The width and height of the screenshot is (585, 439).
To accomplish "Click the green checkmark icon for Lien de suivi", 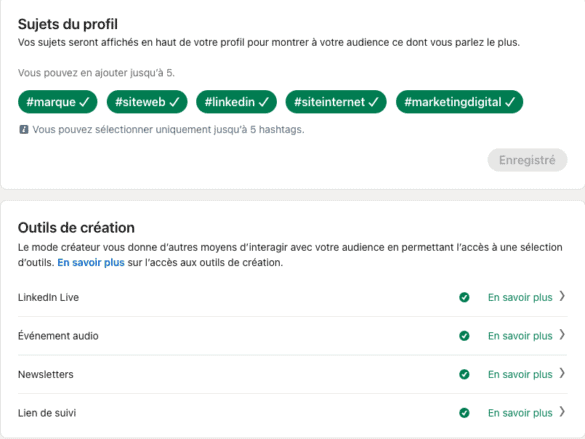I will point(464,413).
